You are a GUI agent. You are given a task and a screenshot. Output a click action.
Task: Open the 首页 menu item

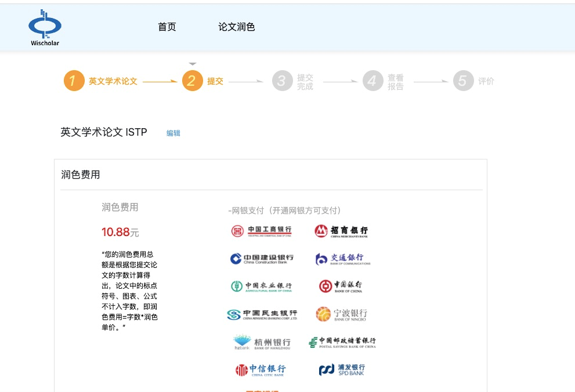point(167,27)
